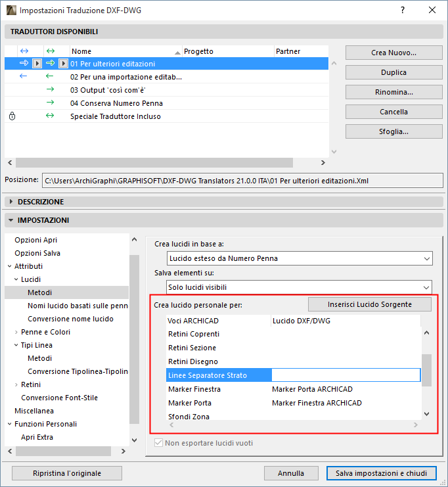Select Conversione nome lucido item

pos(70,319)
